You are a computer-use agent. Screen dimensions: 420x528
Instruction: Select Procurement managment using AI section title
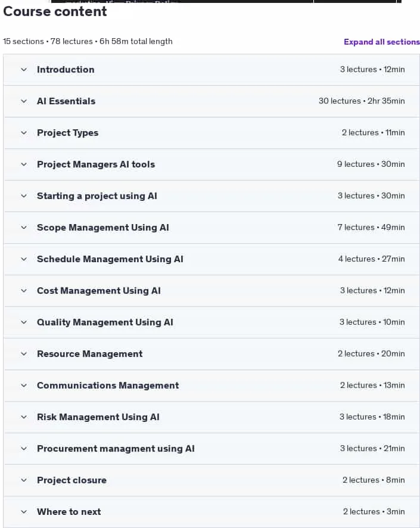(116, 449)
